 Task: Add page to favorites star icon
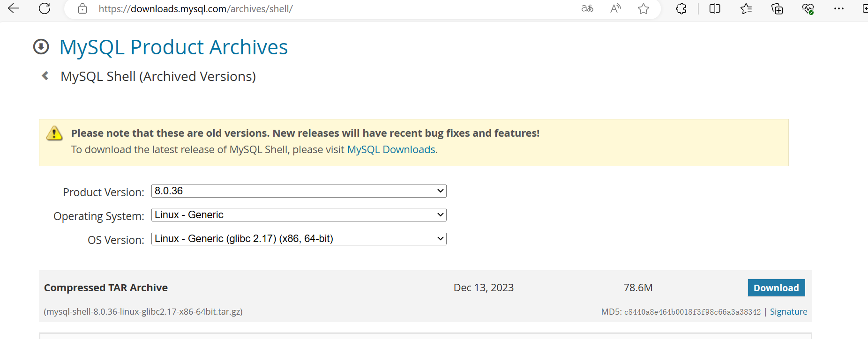(644, 8)
